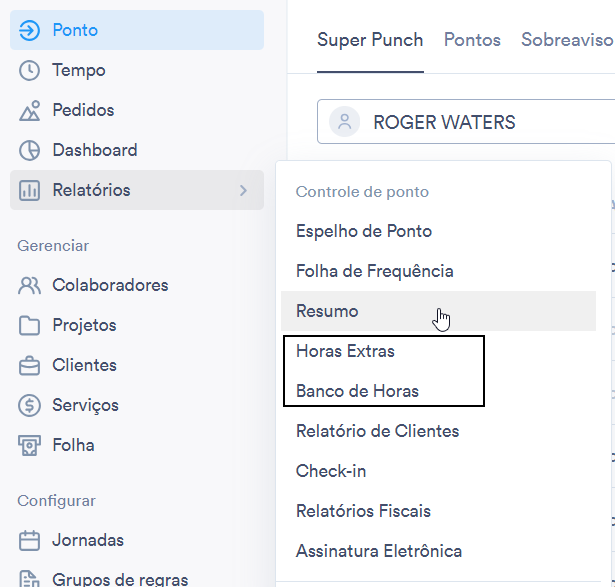Screen dimensions: 615x587
Task: Open the Dashboard pie chart icon
Action: tap(29, 150)
